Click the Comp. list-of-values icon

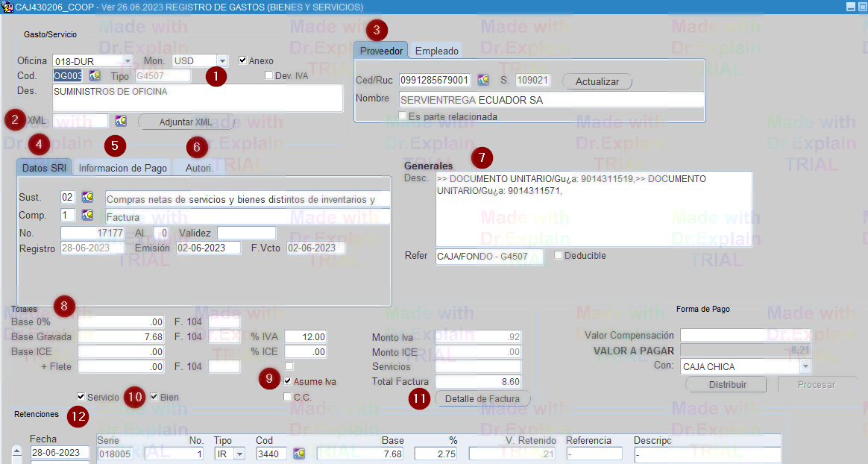pyautogui.click(x=88, y=215)
